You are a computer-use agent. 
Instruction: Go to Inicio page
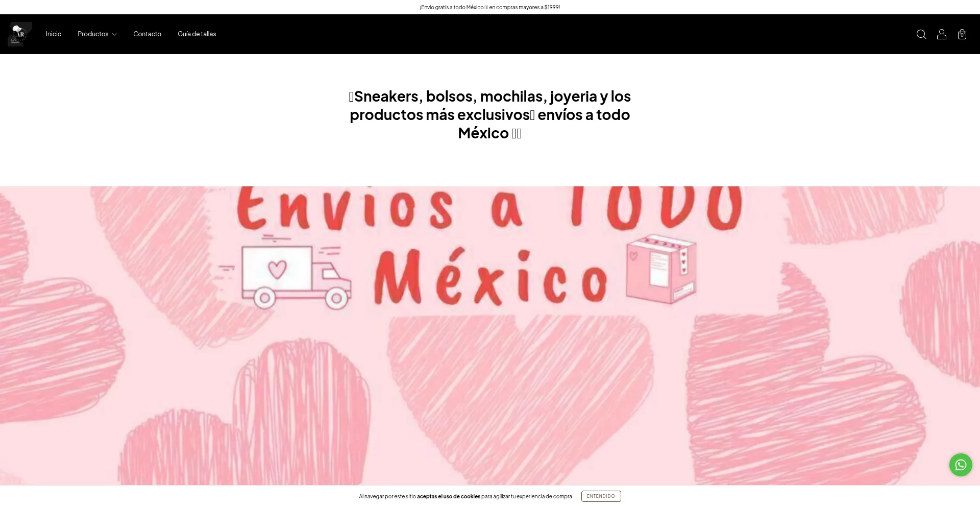click(x=54, y=34)
